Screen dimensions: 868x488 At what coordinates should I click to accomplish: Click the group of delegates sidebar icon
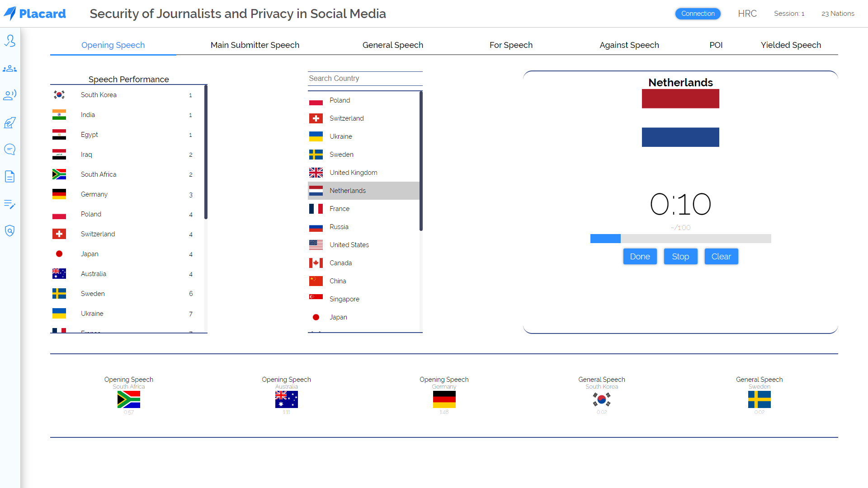pyautogui.click(x=10, y=69)
